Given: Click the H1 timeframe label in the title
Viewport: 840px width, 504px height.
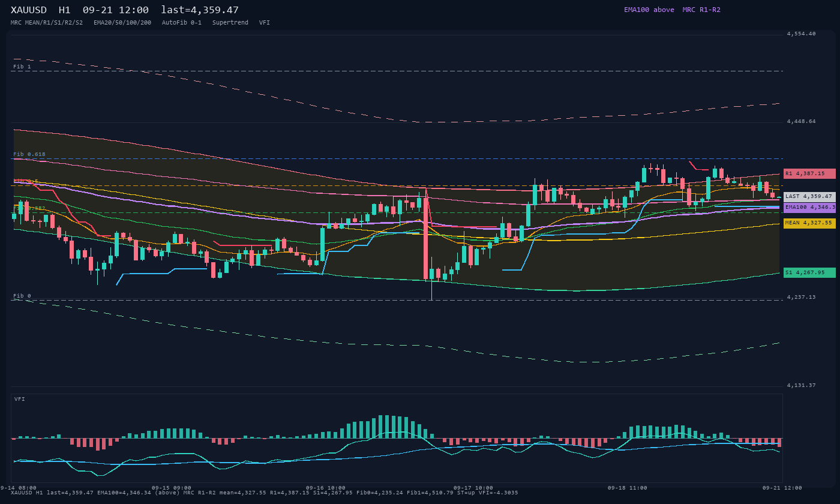Looking at the screenshot, I should click(65, 10).
